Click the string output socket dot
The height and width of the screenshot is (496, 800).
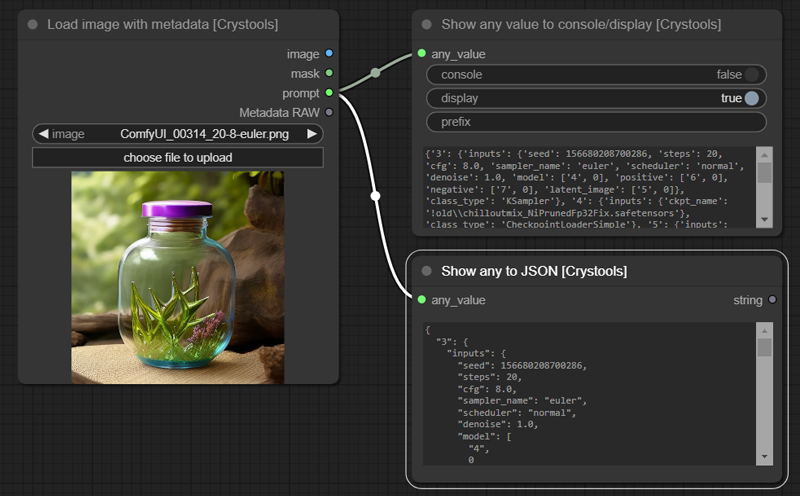coord(772,299)
